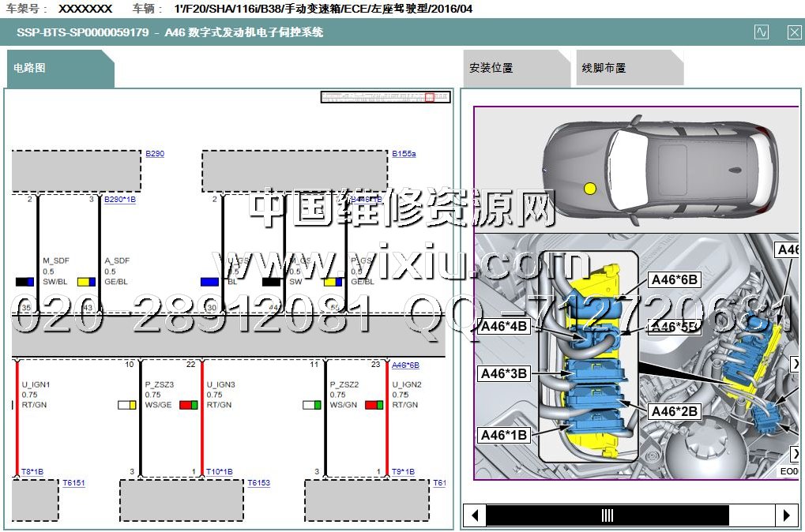Open the B290 component link
This screenshot has height=532, width=805.
(x=155, y=154)
